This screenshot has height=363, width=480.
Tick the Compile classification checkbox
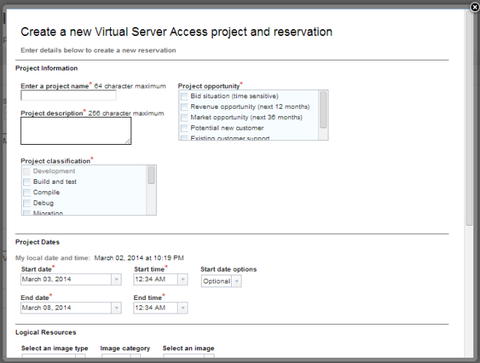27,193
